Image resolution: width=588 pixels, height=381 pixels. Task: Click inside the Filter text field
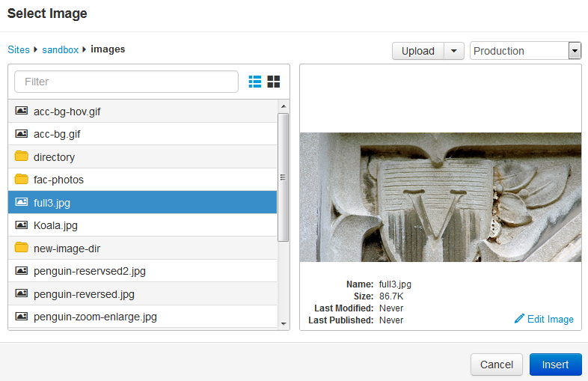click(127, 82)
